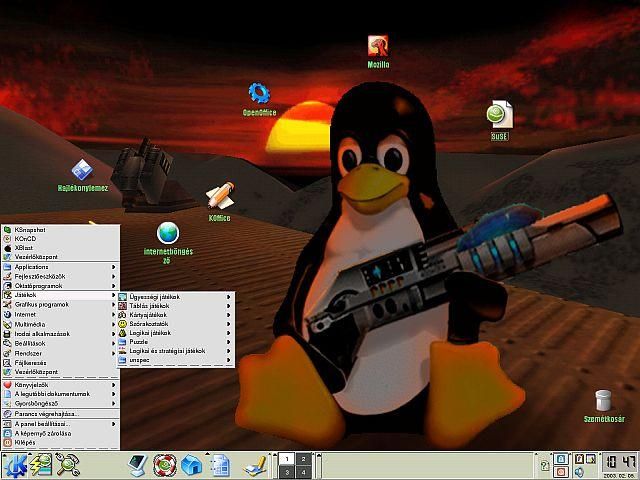640x480 pixels.
Task: Switch to virtual desktop 4
Action: [303, 472]
